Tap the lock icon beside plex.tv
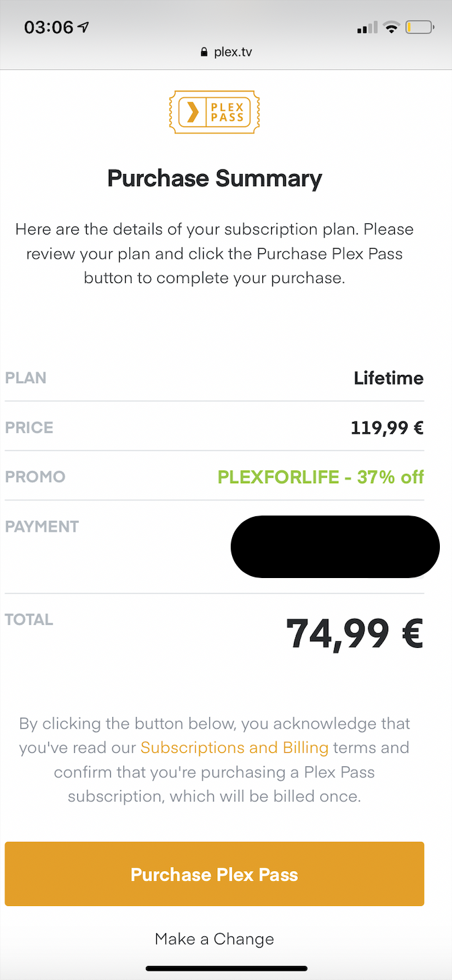The width and height of the screenshot is (452, 980). click(204, 52)
